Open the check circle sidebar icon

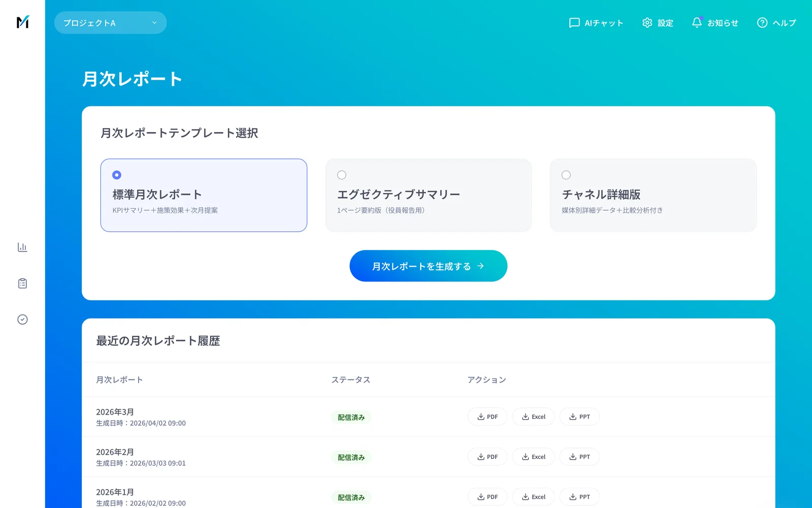pyautogui.click(x=22, y=320)
